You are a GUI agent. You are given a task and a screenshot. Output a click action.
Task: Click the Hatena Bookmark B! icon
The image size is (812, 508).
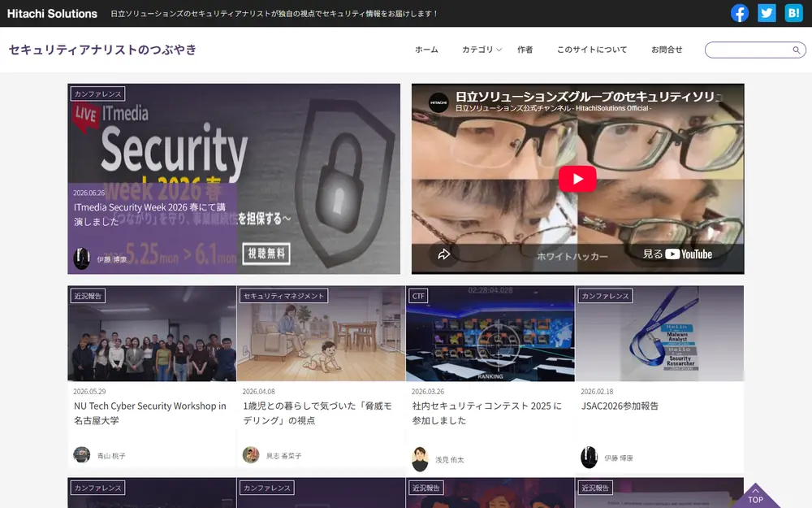tap(793, 13)
